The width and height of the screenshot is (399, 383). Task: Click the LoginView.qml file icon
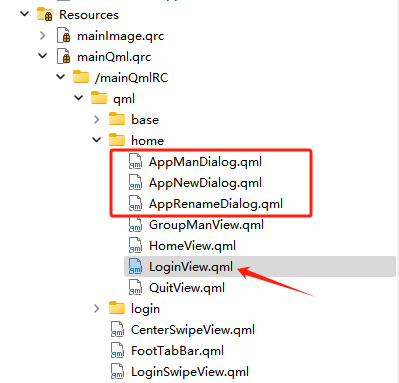tap(136, 266)
